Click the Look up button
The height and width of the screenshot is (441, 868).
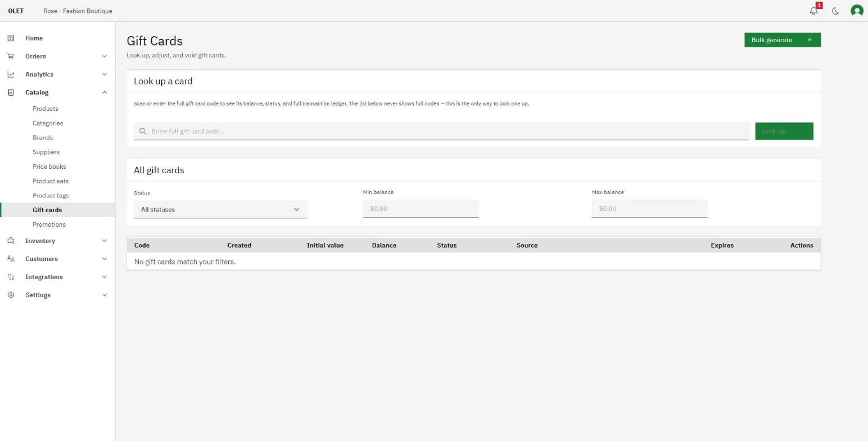tap(784, 131)
